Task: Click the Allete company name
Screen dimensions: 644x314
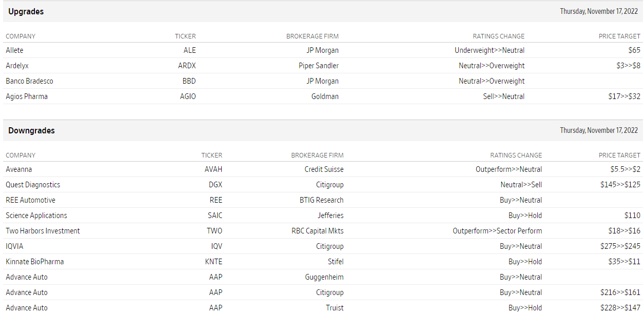Action: [x=14, y=50]
